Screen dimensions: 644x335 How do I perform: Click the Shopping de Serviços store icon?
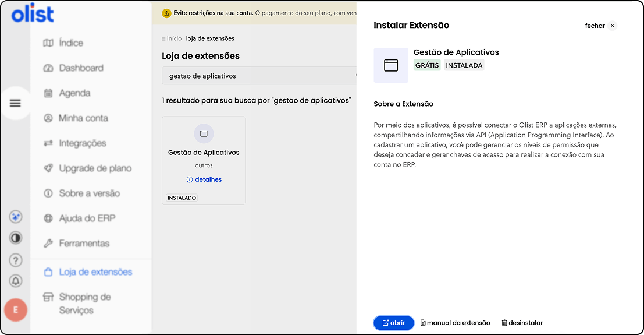pyautogui.click(x=49, y=298)
